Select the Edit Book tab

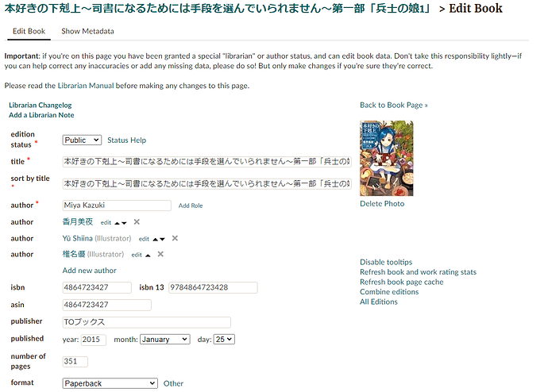tap(29, 31)
